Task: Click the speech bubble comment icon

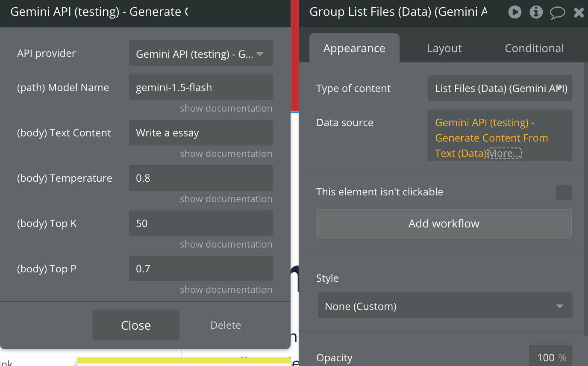Action: 557,12
